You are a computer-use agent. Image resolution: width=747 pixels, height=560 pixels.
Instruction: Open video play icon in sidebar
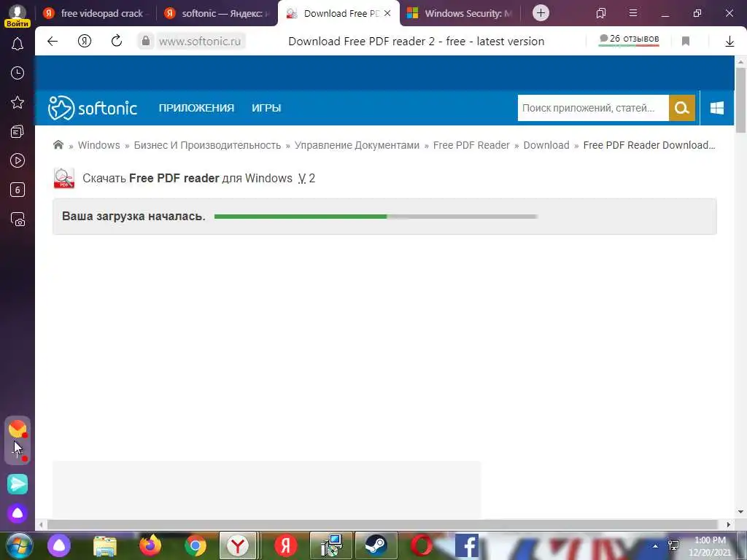click(x=18, y=160)
